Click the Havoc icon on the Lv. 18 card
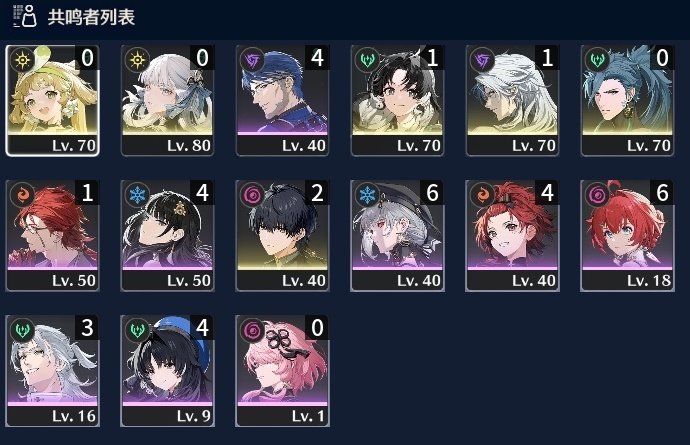690x445 pixels. point(597,194)
